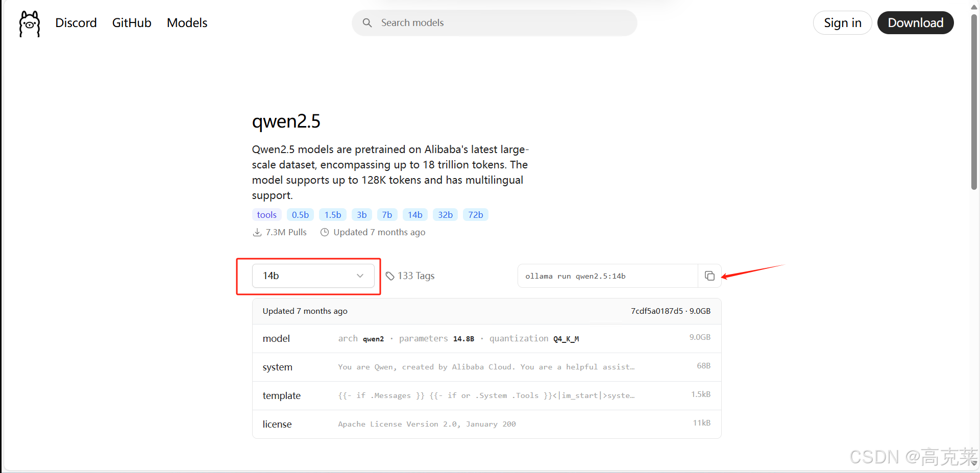Screen dimensions: 980x473
Task: Select the 32b size tag
Action: click(x=445, y=215)
